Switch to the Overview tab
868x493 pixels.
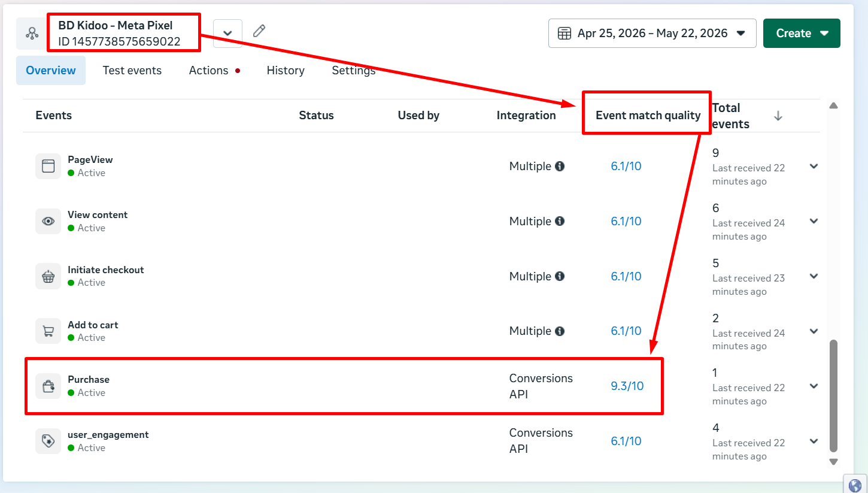pos(51,70)
